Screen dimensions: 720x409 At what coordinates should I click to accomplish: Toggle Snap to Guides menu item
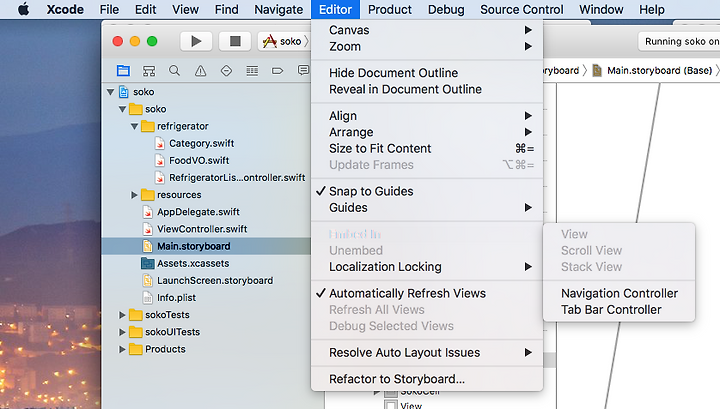pyautogui.click(x=427, y=191)
